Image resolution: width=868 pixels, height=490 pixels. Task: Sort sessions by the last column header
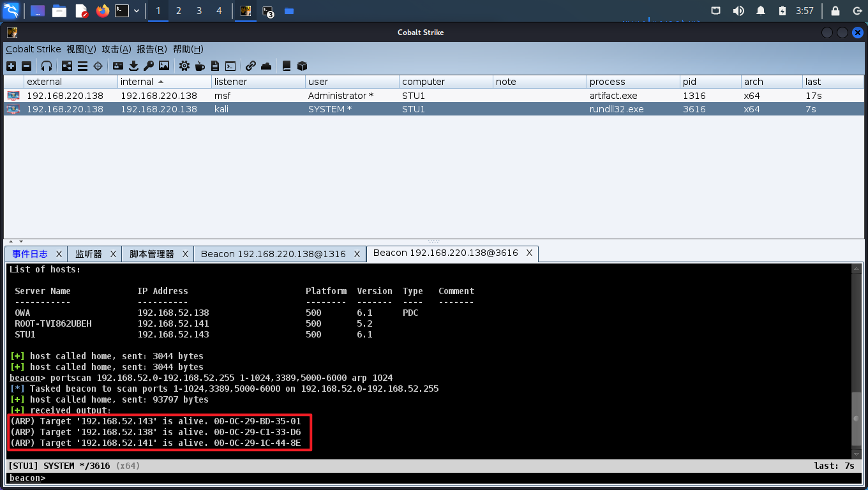coord(834,82)
